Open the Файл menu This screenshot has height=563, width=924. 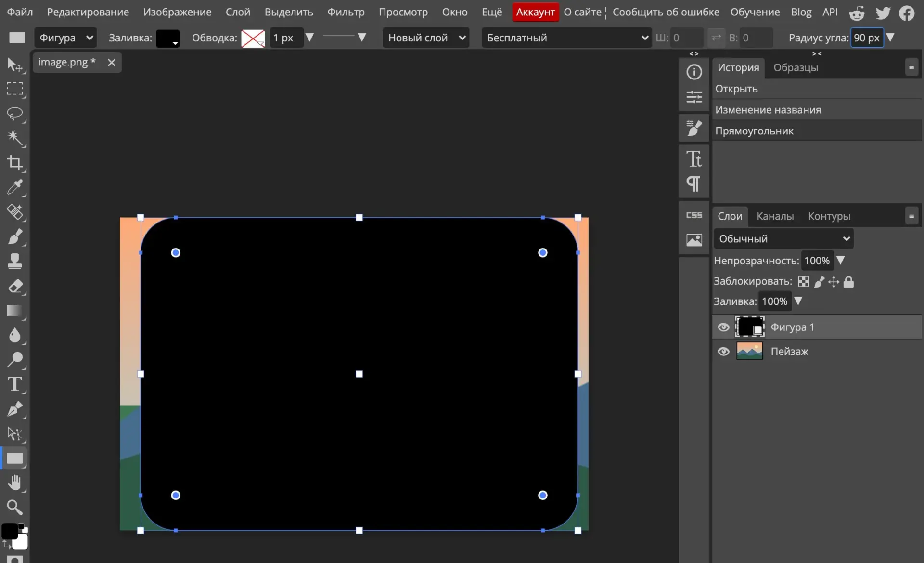coord(20,12)
